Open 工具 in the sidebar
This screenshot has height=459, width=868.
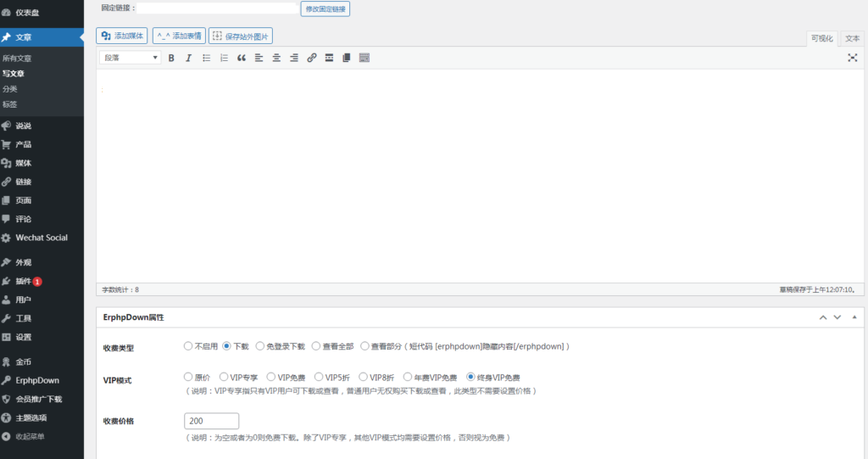(42, 318)
